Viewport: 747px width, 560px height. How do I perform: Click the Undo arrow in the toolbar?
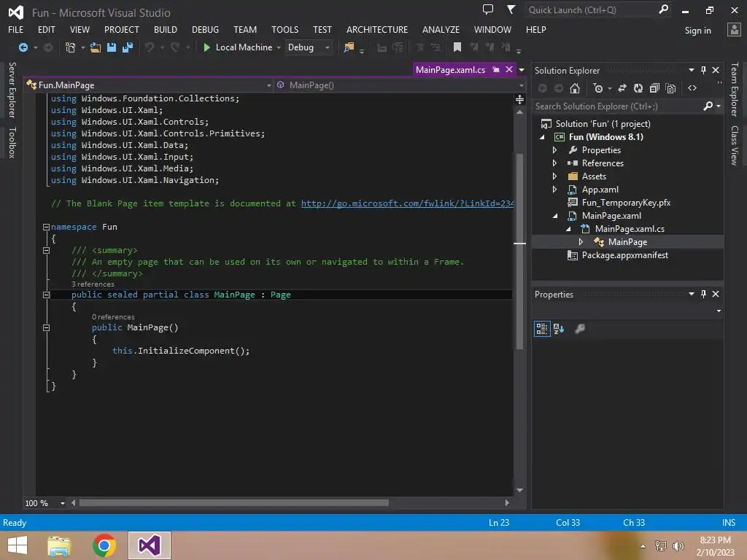[150, 47]
